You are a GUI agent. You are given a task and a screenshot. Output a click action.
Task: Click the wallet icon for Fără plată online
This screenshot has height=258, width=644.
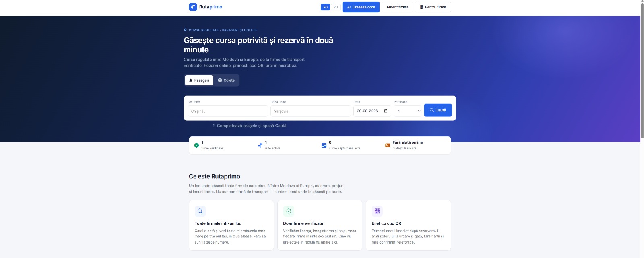[388, 145]
